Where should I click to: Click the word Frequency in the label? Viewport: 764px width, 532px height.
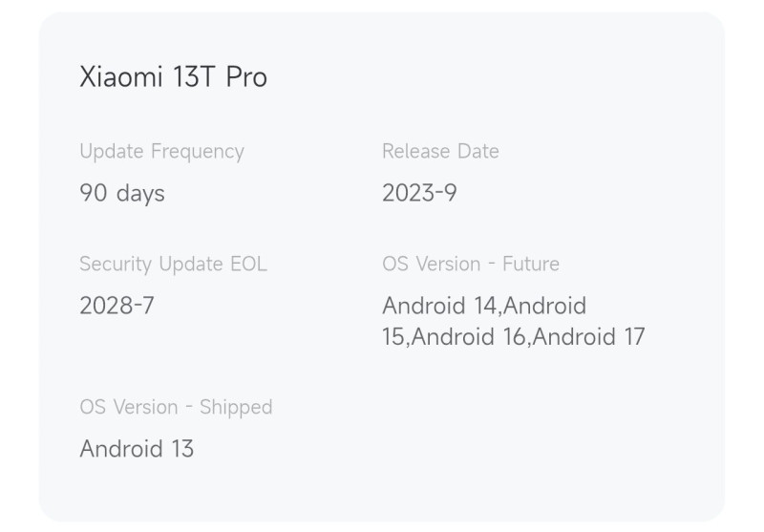coord(199,151)
